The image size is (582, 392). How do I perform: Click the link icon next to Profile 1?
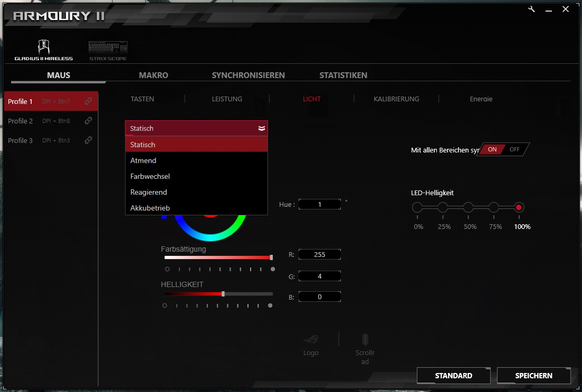[90, 101]
